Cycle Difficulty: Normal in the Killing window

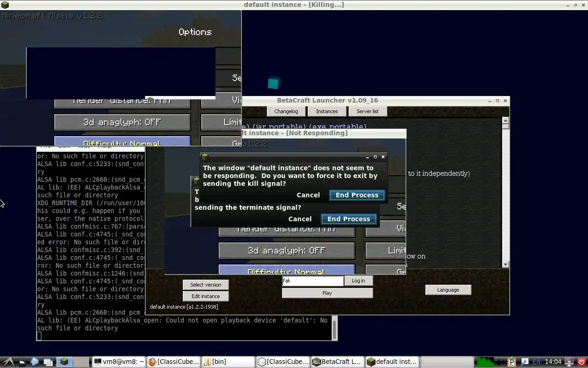(x=122, y=141)
